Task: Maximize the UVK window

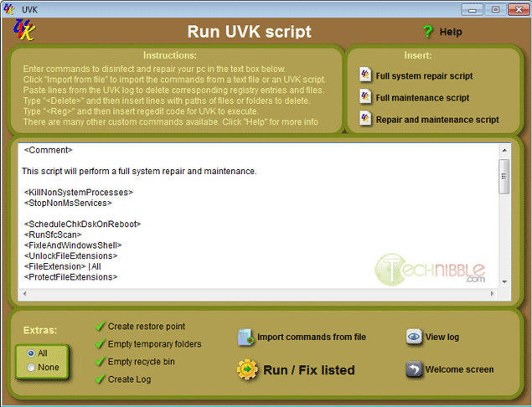Action: click(x=495, y=9)
